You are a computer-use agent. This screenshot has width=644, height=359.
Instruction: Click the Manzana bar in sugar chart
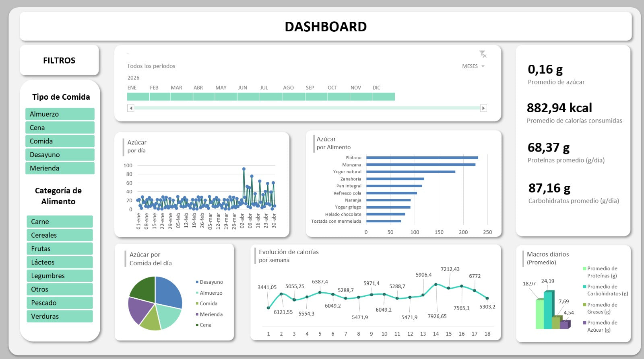pos(421,165)
